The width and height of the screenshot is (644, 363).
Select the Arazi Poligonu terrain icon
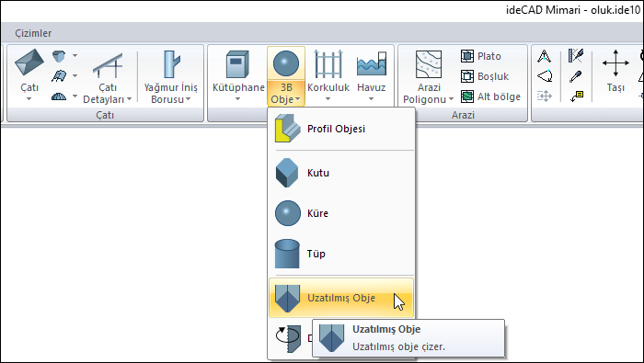click(429, 64)
